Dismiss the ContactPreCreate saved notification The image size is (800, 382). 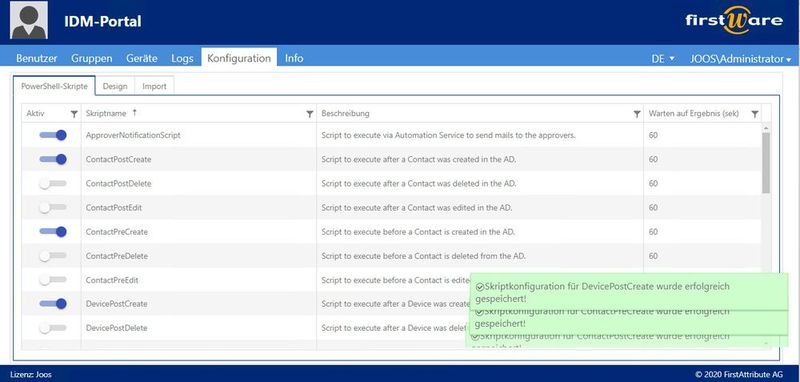[629, 322]
